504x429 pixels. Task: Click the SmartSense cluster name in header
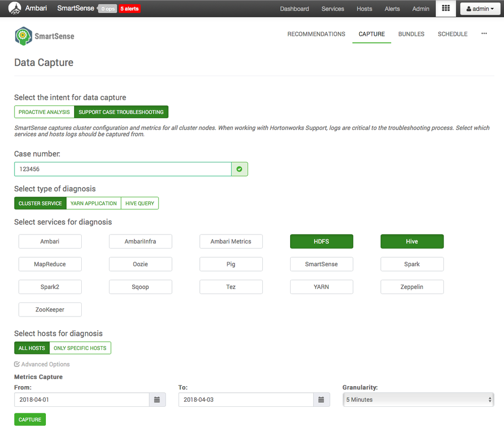point(76,9)
